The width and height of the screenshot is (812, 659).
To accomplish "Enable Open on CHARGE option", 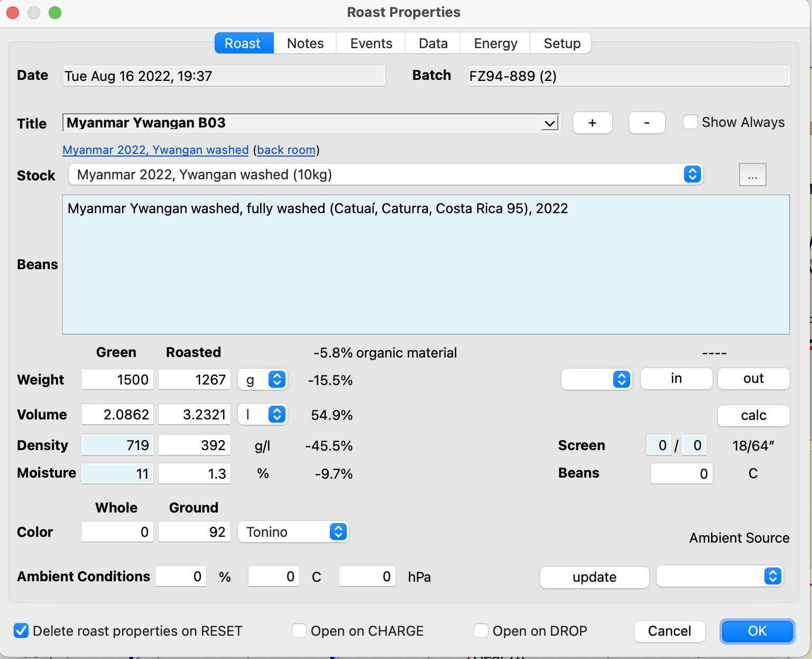I will click(299, 630).
